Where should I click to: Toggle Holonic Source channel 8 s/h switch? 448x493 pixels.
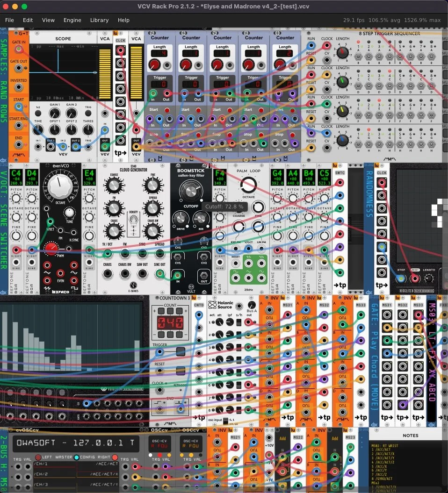[x=239, y=409]
